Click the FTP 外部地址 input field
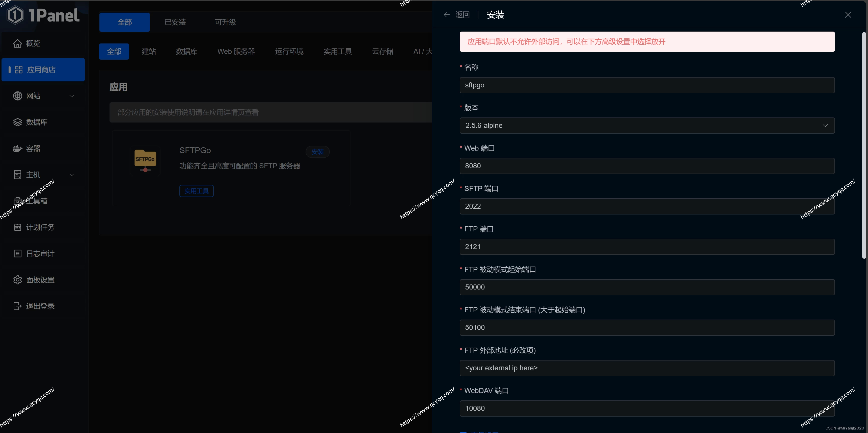The height and width of the screenshot is (433, 868). coord(647,368)
